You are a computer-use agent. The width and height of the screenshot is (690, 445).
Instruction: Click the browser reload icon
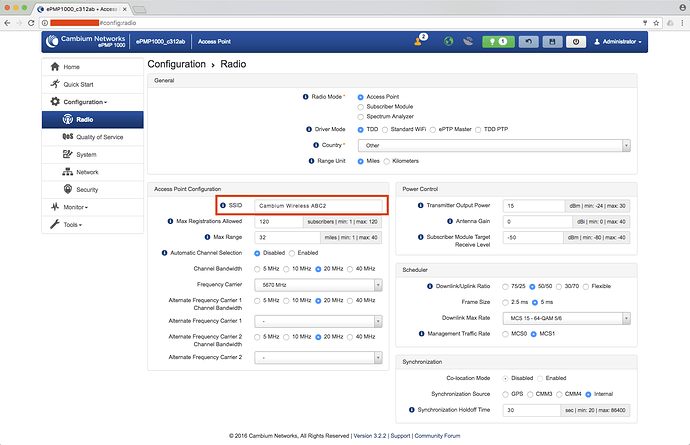pyautogui.click(x=31, y=23)
